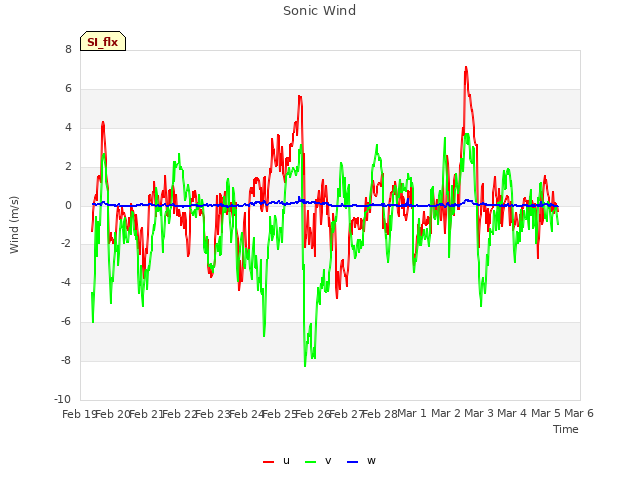Click the Sonic Wind chart title
640x480 pixels.
pos(320,11)
